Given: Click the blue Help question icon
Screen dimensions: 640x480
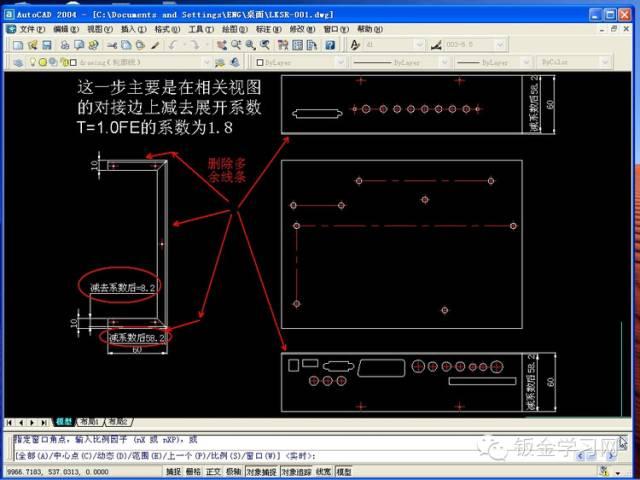Looking at the screenshot, I should (x=330, y=45).
